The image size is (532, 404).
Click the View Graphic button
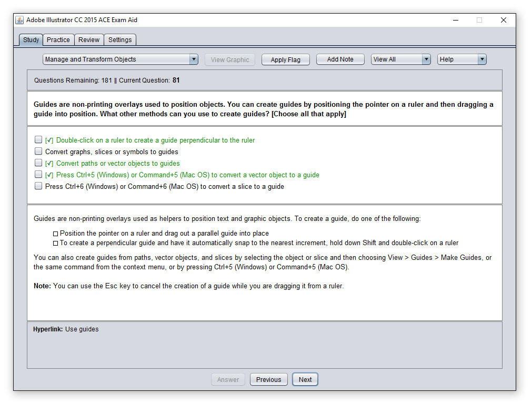click(x=230, y=59)
